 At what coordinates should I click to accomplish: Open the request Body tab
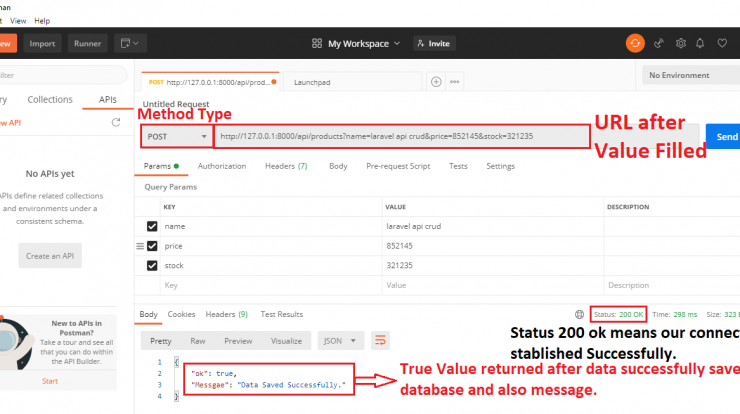[x=338, y=166]
